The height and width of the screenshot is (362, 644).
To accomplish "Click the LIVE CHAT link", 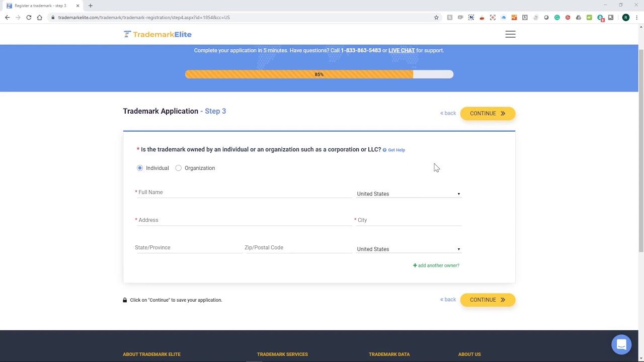I will [x=401, y=50].
